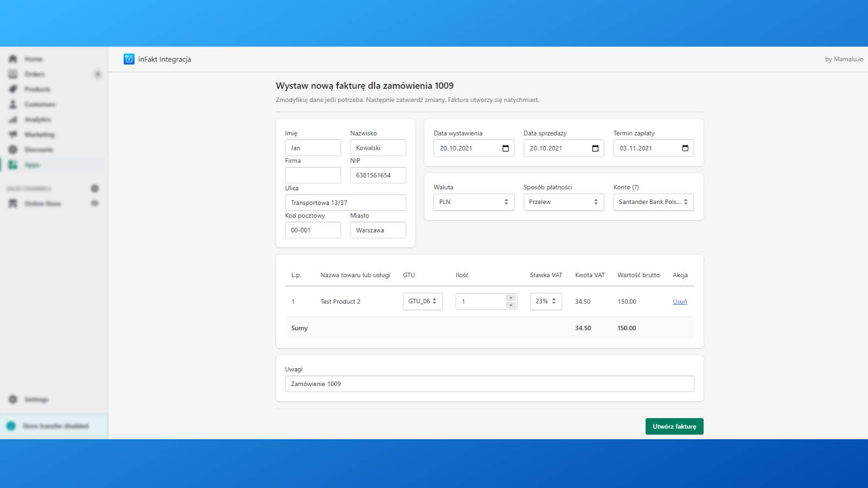
Task: Open Online Store via its storefront icon
Action: click(x=13, y=203)
